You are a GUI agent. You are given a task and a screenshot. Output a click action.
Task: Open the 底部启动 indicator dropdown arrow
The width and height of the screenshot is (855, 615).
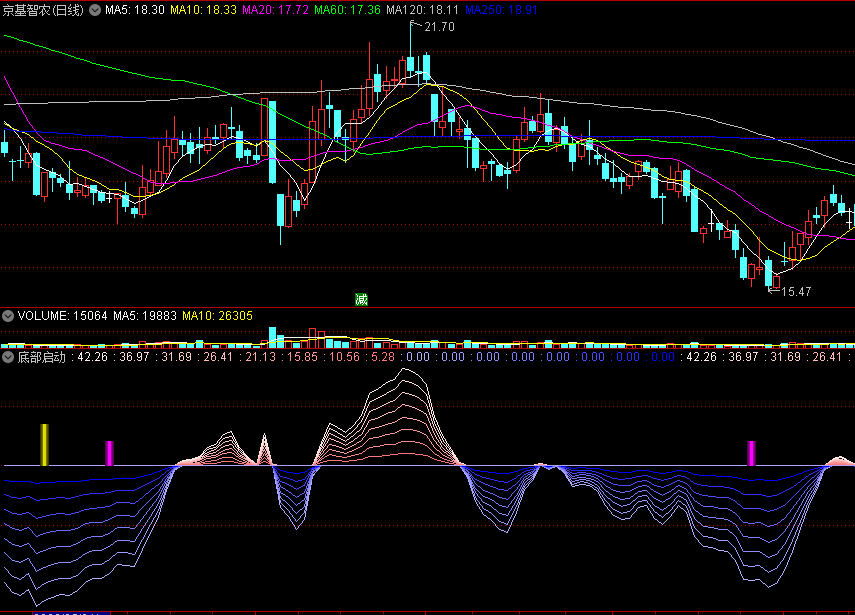pyautogui.click(x=8, y=357)
